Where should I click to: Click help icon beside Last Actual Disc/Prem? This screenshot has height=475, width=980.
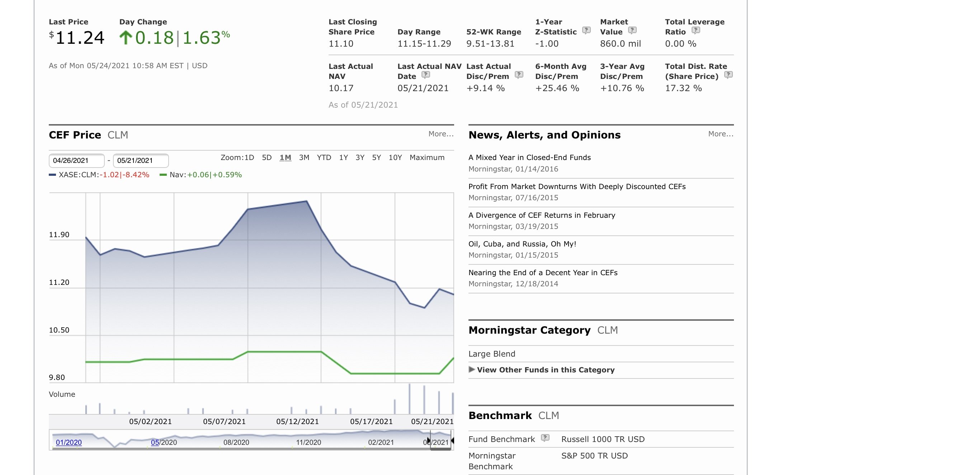519,75
